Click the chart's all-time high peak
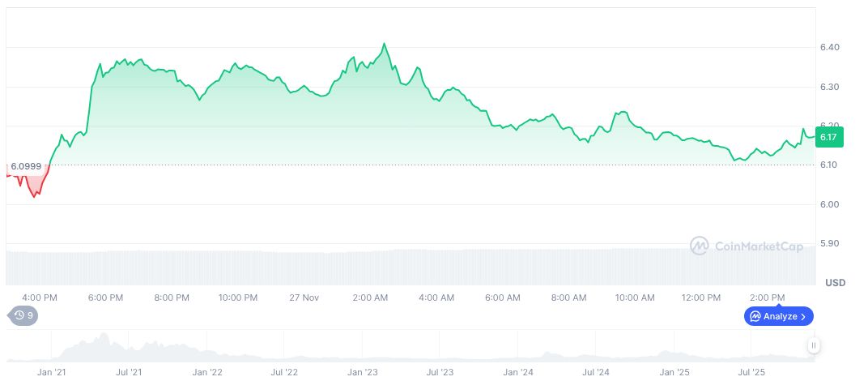 click(384, 44)
